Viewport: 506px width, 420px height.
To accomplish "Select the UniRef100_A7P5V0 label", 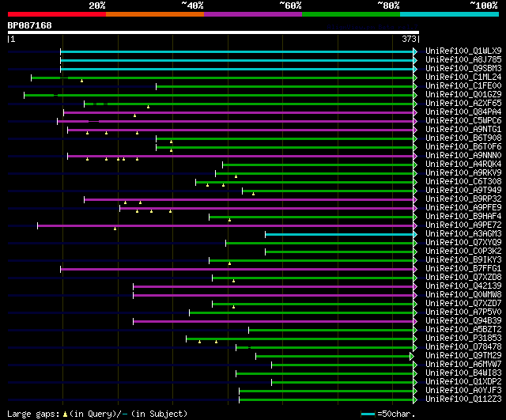I will (x=463, y=312).
